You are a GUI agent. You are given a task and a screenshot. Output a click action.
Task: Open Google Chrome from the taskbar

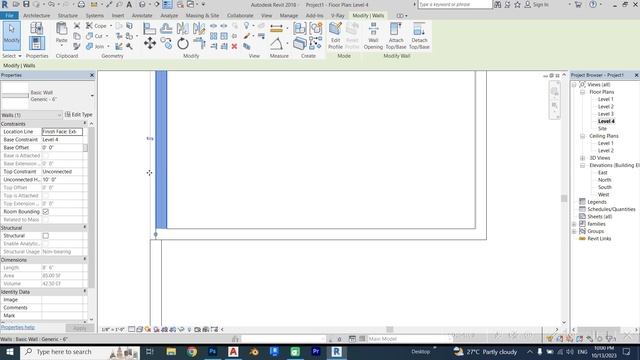pyautogui.click(x=192, y=352)
